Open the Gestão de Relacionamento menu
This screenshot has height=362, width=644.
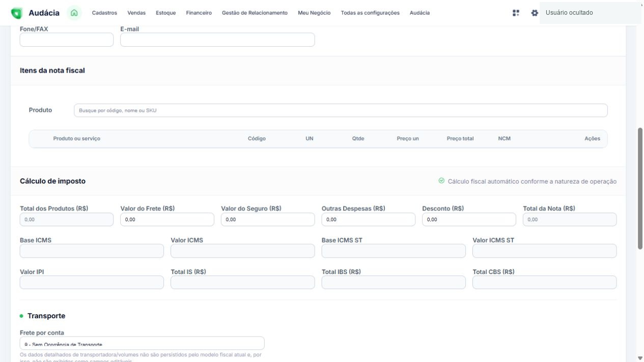[255, 13]
